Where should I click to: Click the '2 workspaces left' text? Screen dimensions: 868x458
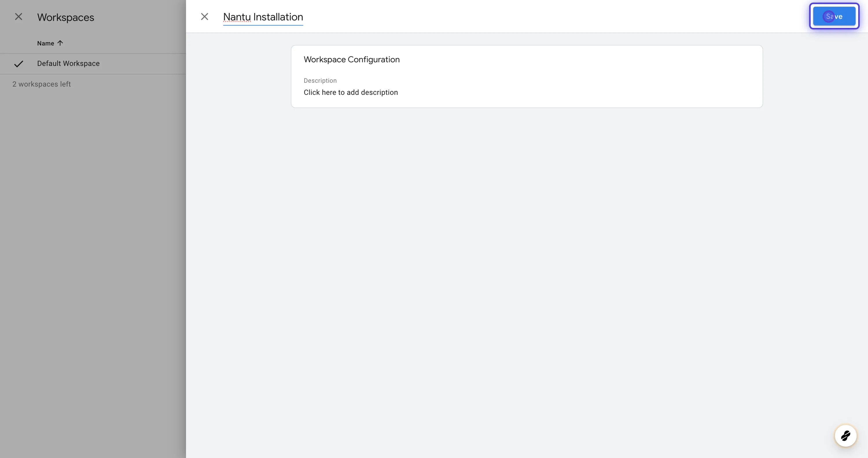click(x=41, y=84)
